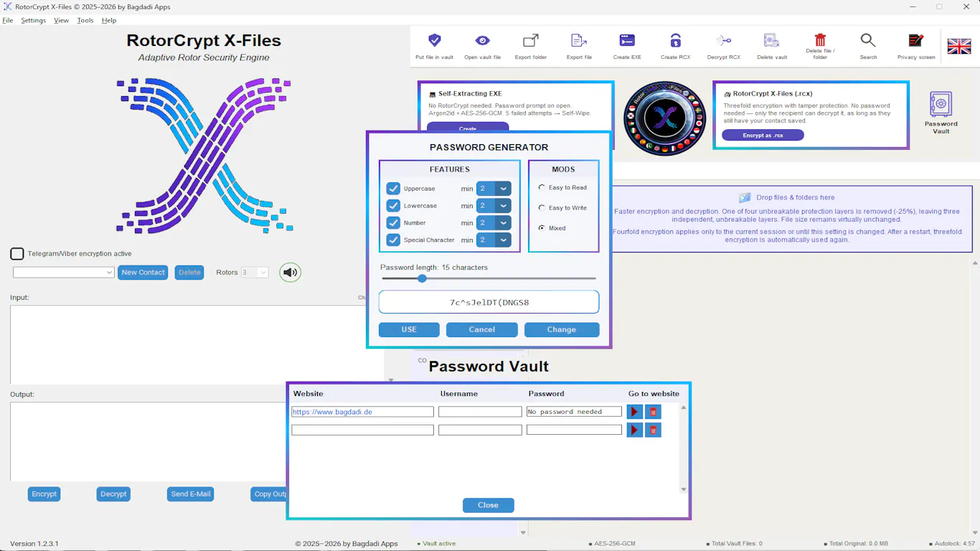The image size is (980, 551).
Task: Click the Delete contact button
Action: click(x=189, y=273)
